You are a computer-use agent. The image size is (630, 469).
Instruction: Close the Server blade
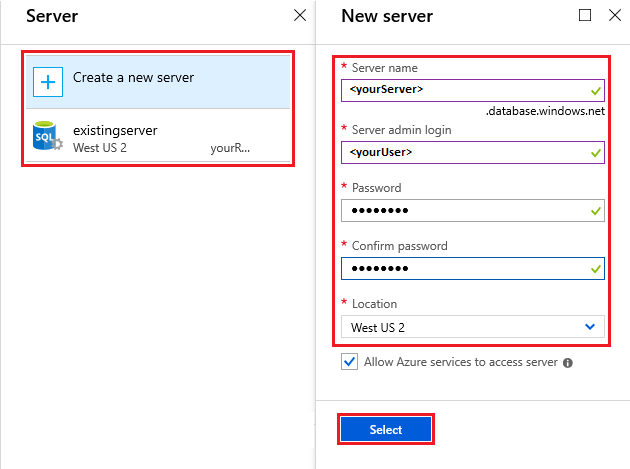point(300,16)
